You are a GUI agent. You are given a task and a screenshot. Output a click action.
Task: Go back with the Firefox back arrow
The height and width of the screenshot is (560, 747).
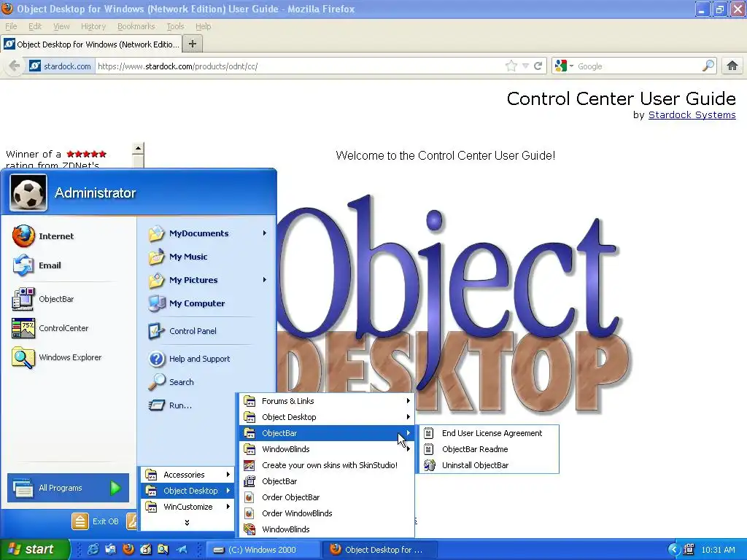[15, 66]
